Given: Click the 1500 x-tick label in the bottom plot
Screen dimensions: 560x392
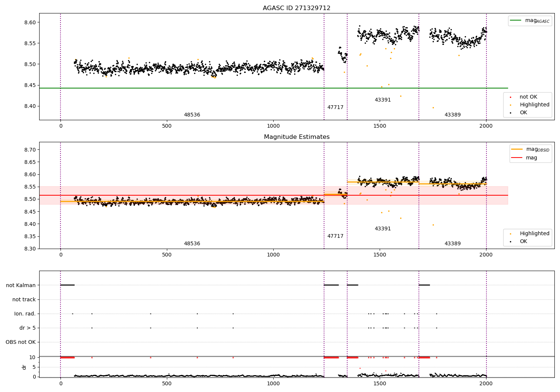Looking at the screenshot, I should point(380,383).
